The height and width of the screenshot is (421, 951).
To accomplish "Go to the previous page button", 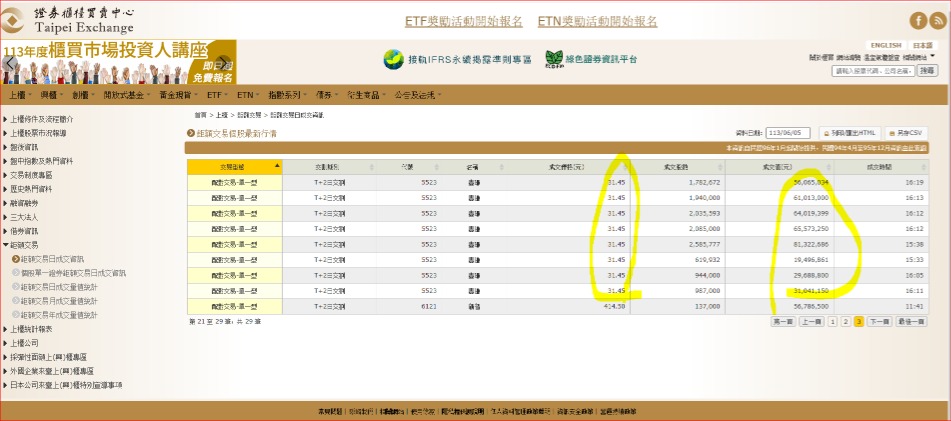I will point(812,322).
